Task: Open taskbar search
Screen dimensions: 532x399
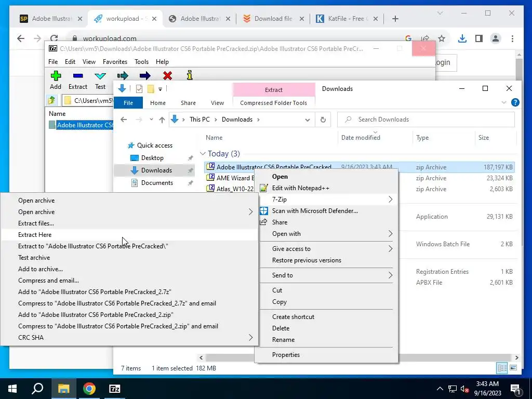Action: point(37,389)
